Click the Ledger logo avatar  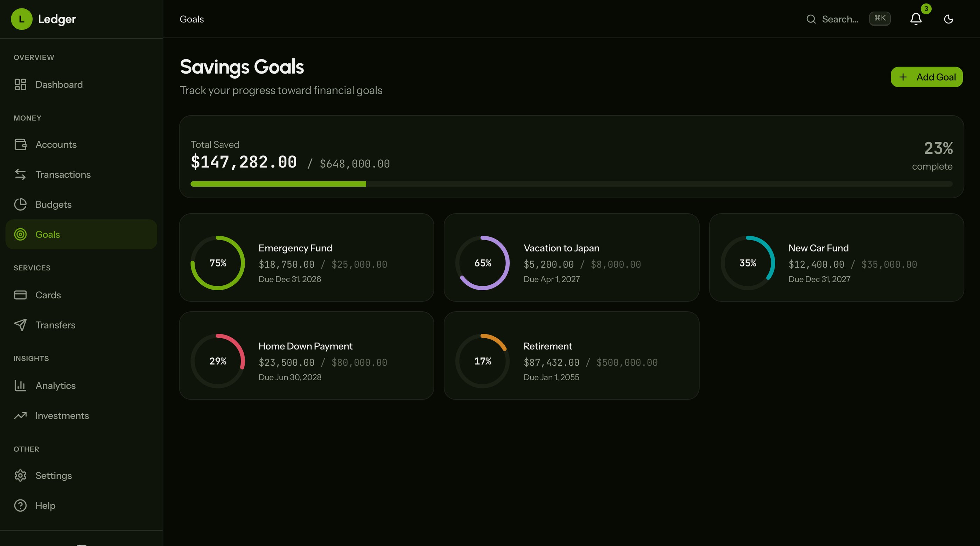pos(22,19)
